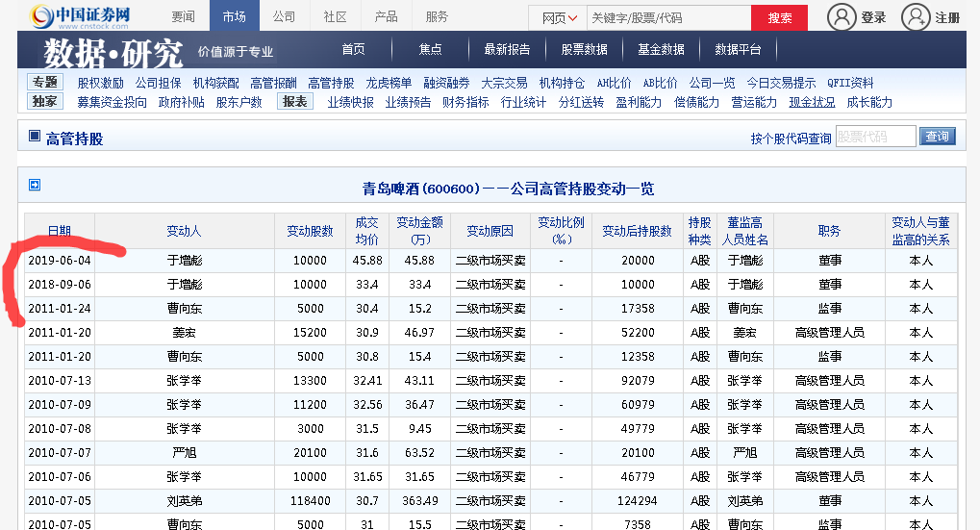The height and width of the screenshot is (530, 980).
Task: Open 基金数据 in the nav bar
Action: pyautogui.click(x=661, y=49)
